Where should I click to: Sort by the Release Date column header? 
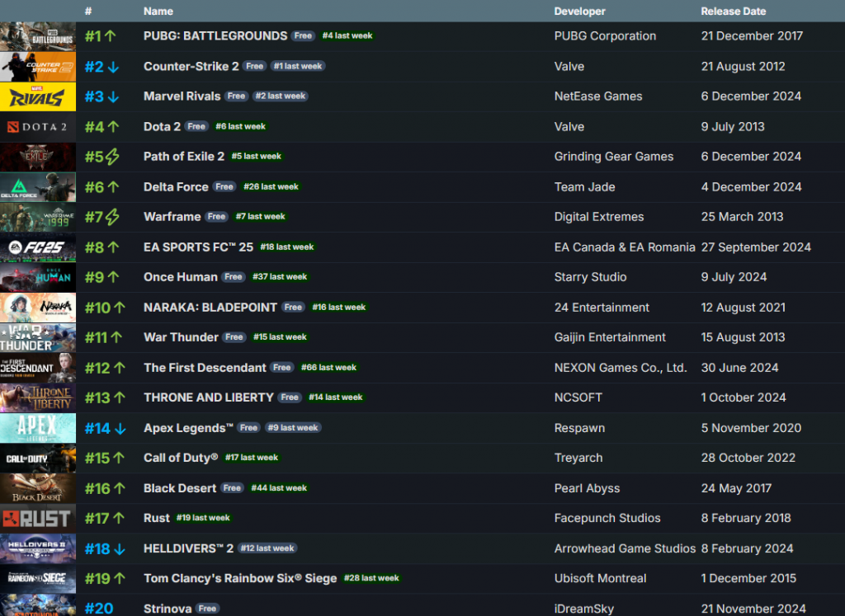[x=734, y=12]
